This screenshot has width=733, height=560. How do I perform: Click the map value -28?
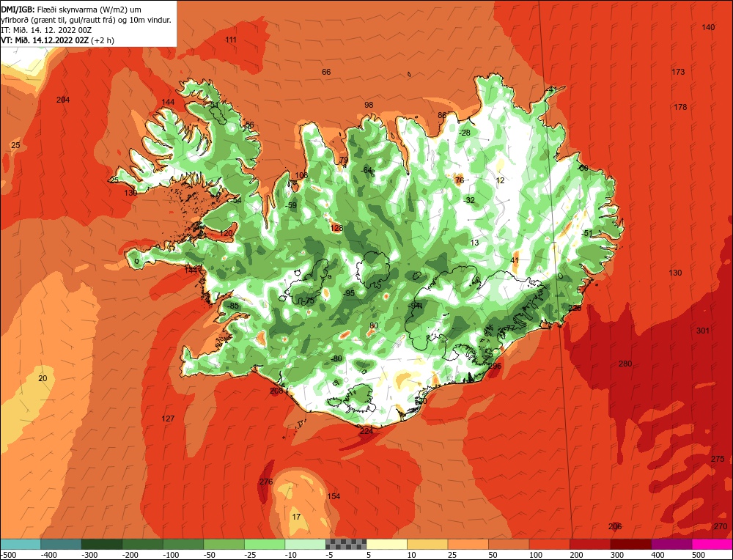tap(465, 133)
